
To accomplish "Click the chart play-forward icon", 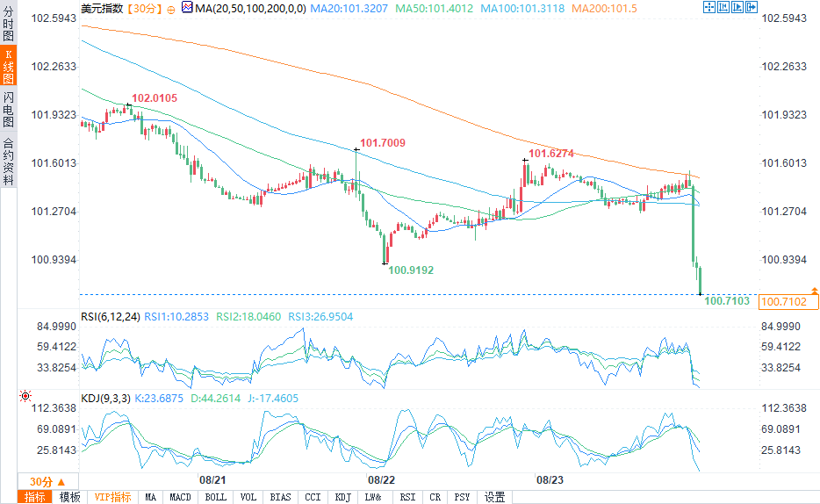I will point(737,7).
